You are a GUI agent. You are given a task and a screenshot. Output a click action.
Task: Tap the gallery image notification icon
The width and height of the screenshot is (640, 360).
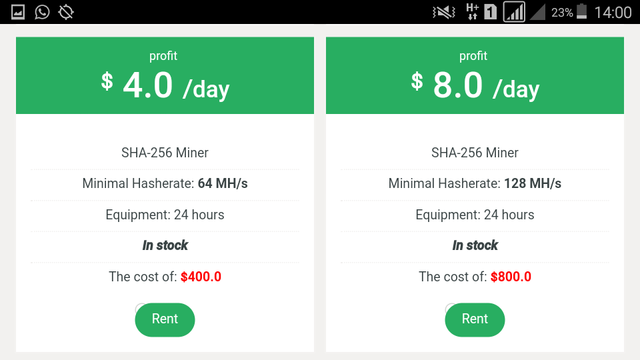(x=18, y=12)
